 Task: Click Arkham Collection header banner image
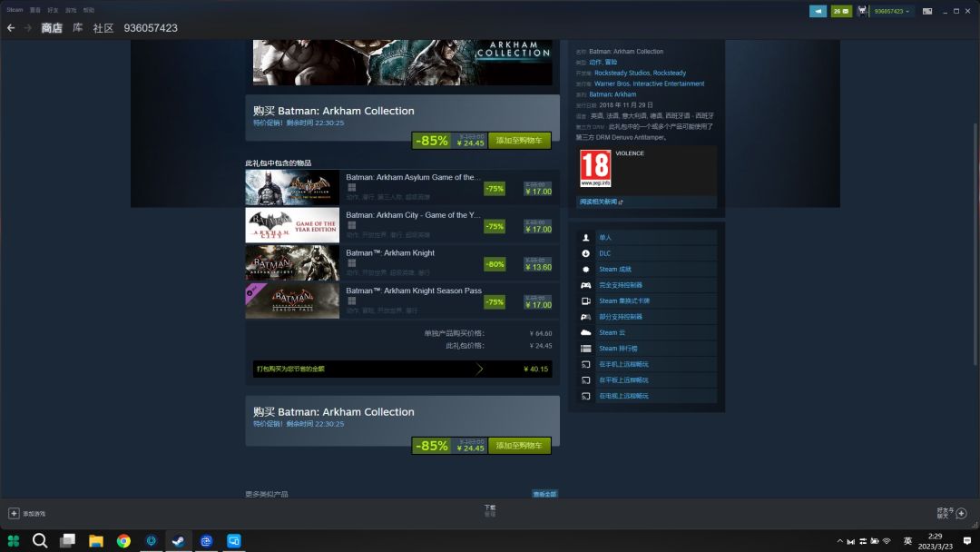[x=403, y=63]
